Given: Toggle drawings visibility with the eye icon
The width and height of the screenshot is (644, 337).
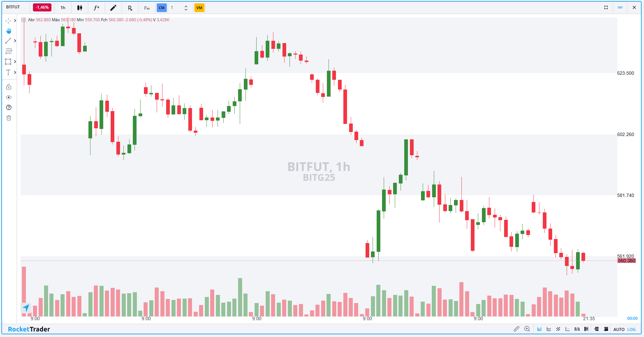Looking at the screenshot, I should pyautogui.click(x=9, y=97).
